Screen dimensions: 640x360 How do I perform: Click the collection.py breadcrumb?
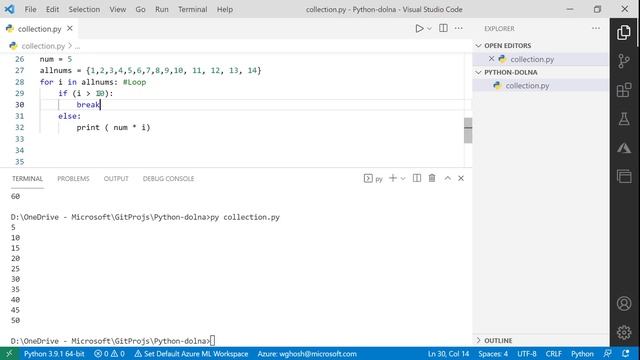[43, 46]
